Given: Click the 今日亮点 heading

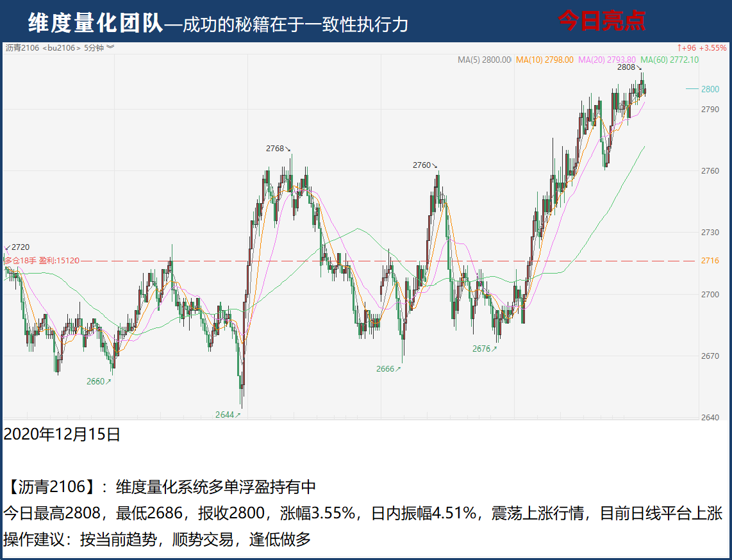Looking at the screenshot, I should click(601, 21).
